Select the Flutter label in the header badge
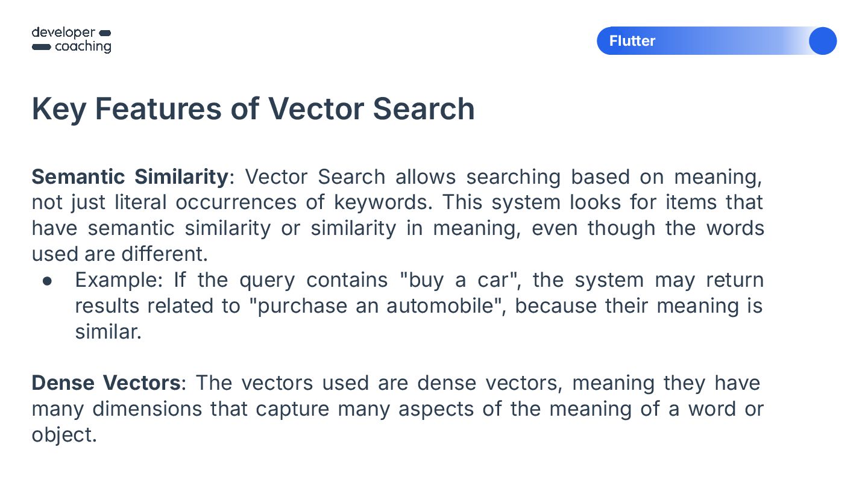The width and height of the screenshot is (868, 488). 632,41
